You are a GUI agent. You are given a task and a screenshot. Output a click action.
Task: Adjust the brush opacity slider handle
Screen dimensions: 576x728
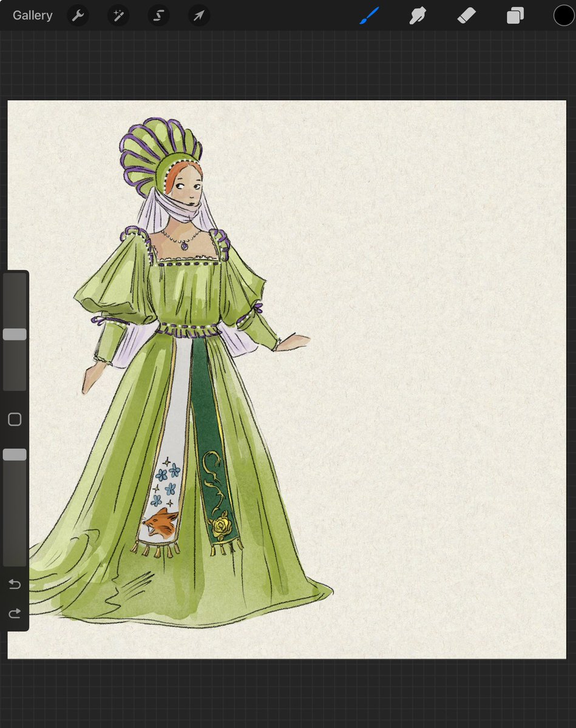point(15,454)
